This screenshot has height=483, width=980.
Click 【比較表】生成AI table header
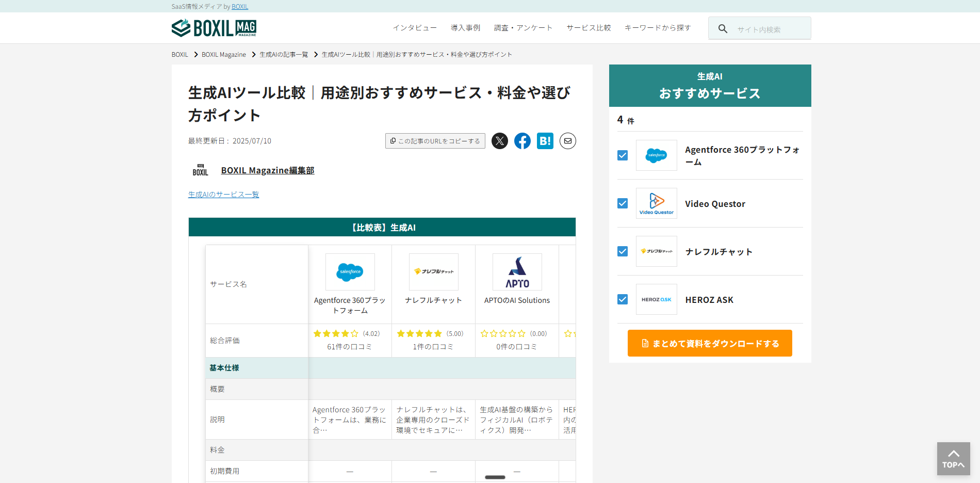click(382, 227)
